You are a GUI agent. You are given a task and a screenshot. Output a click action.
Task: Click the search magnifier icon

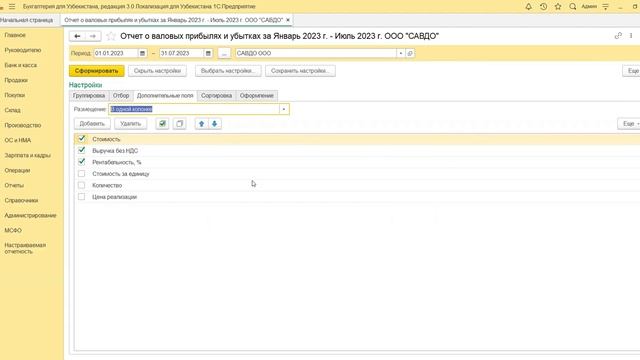point(573,7)
